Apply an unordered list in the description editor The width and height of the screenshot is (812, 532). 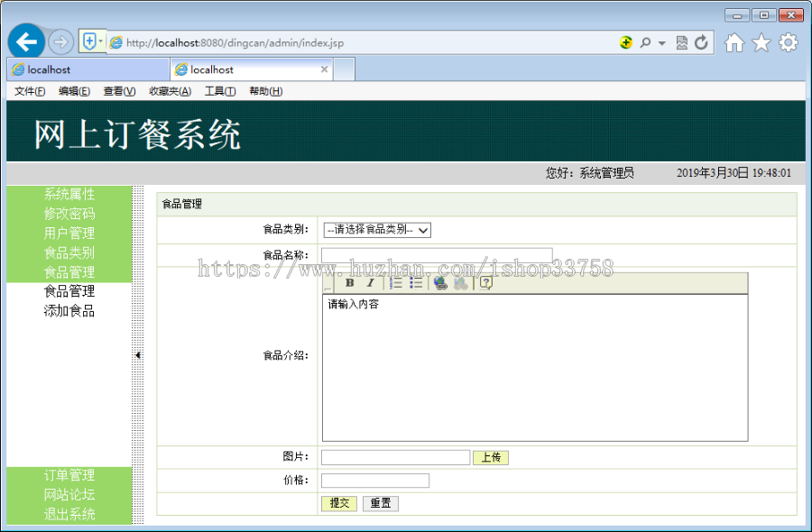point(416,283)
